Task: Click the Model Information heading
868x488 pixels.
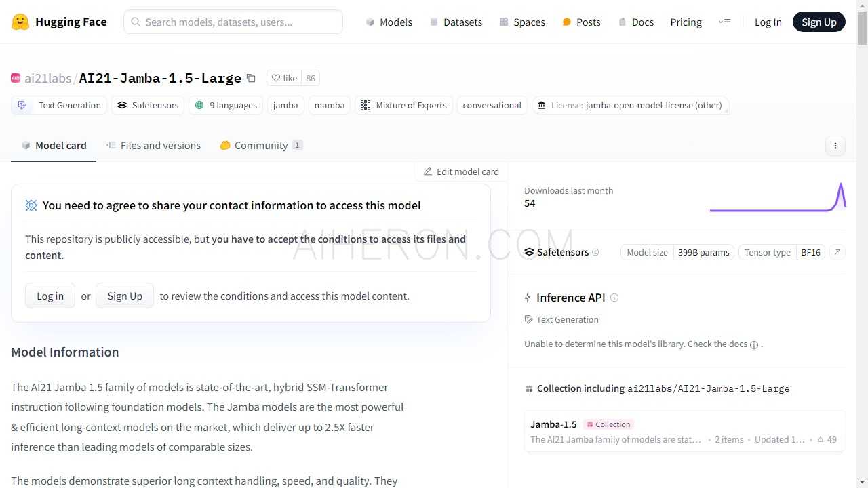Action: [65, 352]
